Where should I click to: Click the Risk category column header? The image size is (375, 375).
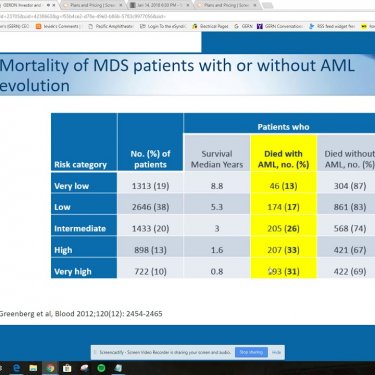click(84, 143)
